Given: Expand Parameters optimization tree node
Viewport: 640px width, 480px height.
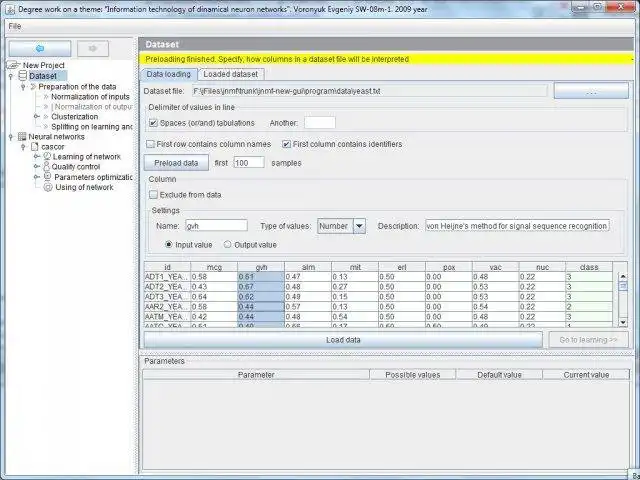Looking at the screenshot, I should pyautogui.click(x=37, y=177).
